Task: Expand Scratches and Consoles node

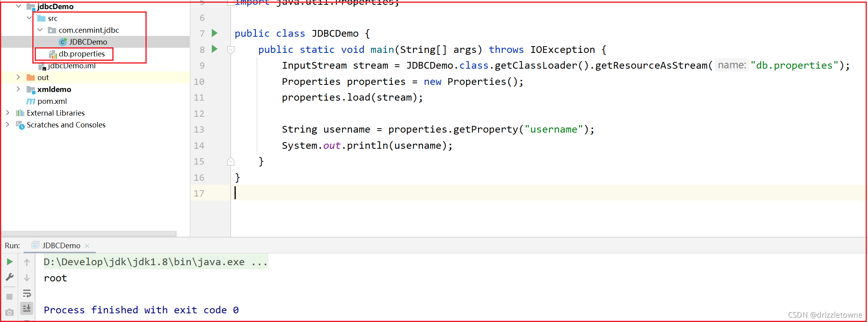Action: click(x=7, y=125)
